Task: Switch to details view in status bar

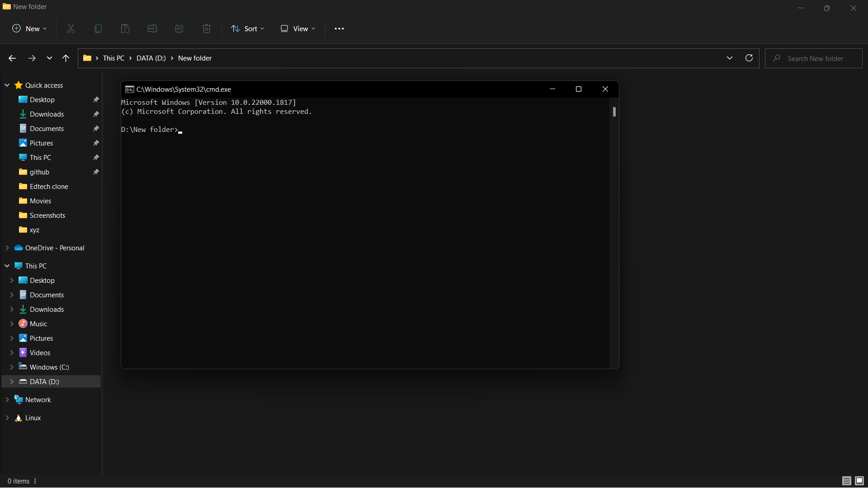Action: point(846,481)
